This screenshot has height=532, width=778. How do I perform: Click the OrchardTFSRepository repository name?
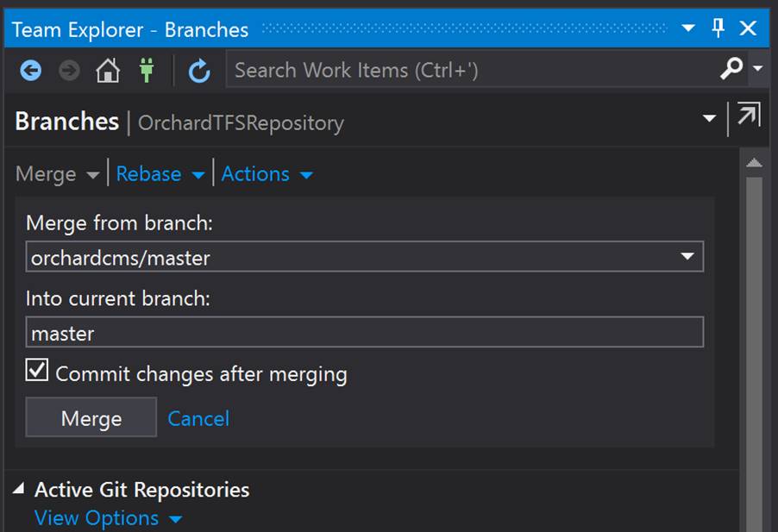(x=241, y=123)
